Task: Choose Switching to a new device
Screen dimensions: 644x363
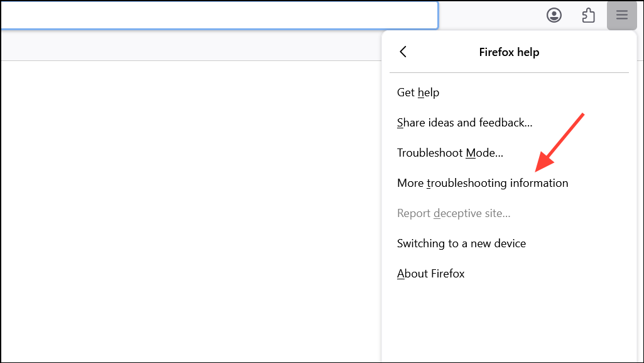Action: 461,243
